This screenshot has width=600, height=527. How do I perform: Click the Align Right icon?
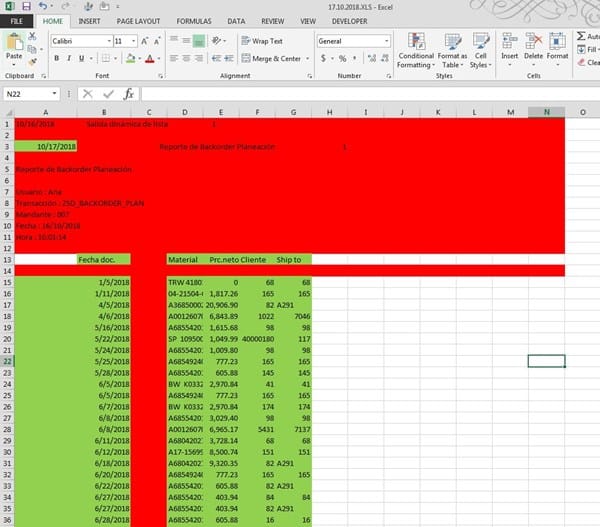pos(199,58)
